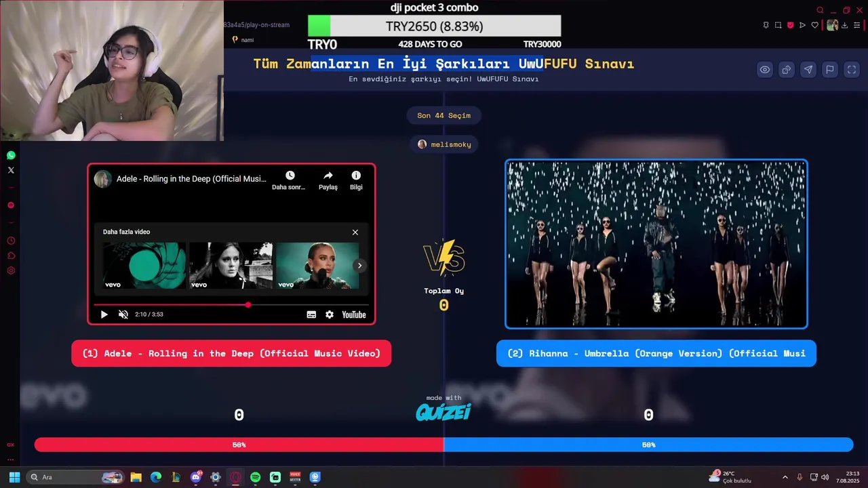868x488 pixels.
Task: Click the Son 44 Seçim label
Action: click(x=443, y=115)
